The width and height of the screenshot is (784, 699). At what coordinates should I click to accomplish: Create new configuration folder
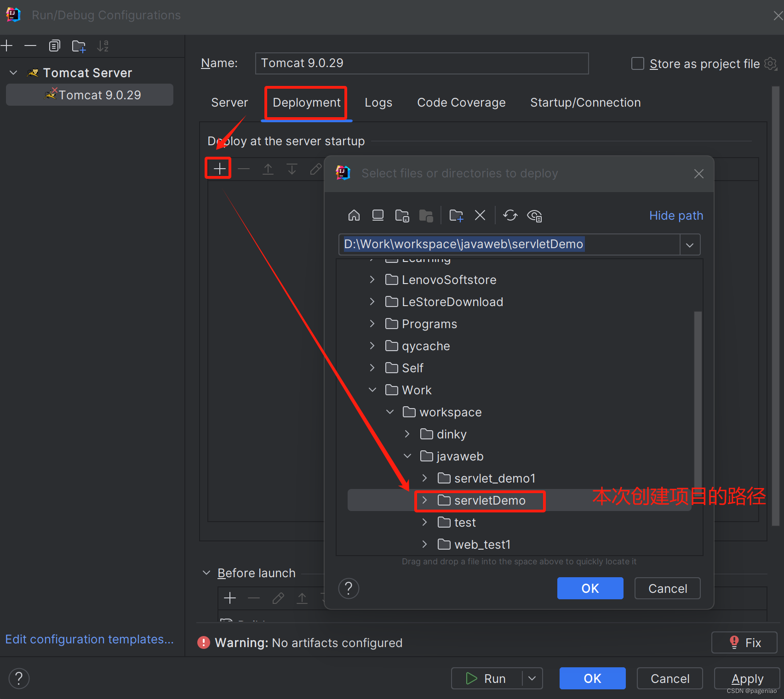click(79, 46)
